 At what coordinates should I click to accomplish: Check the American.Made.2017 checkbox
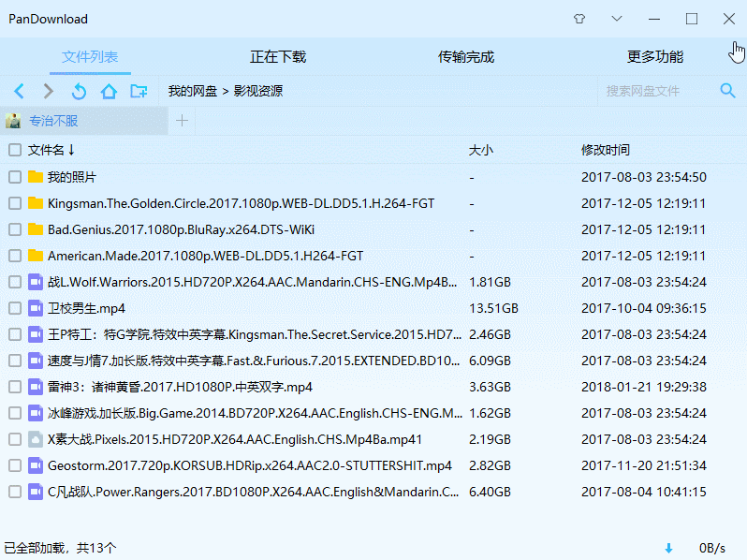[15, 256]
